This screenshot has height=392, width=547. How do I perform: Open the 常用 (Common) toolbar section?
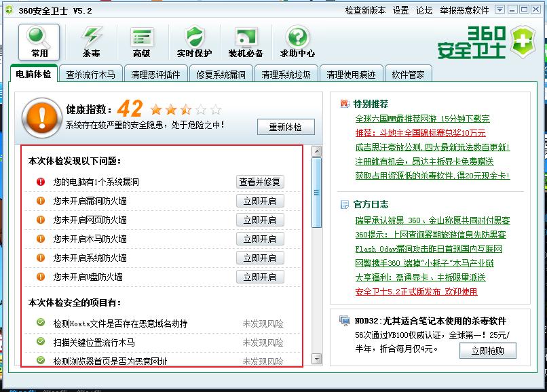[x=39, y=42]
